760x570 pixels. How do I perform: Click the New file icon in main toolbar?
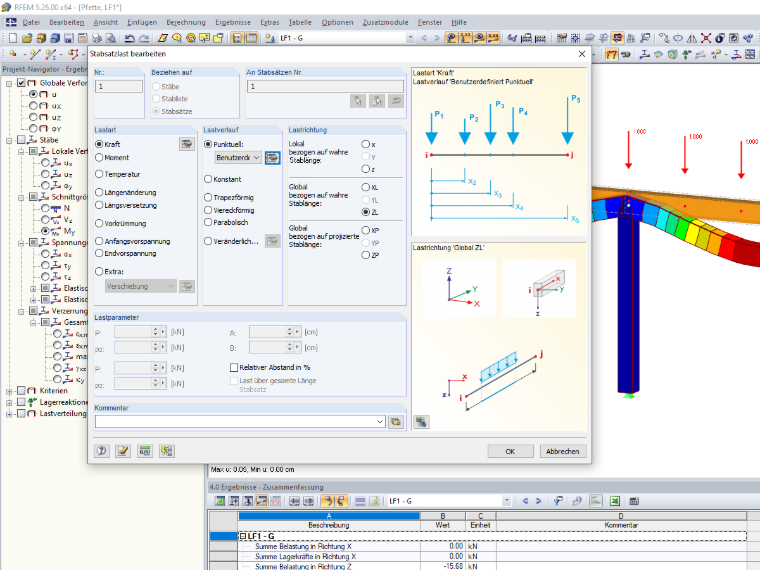(x=13, y=38)
